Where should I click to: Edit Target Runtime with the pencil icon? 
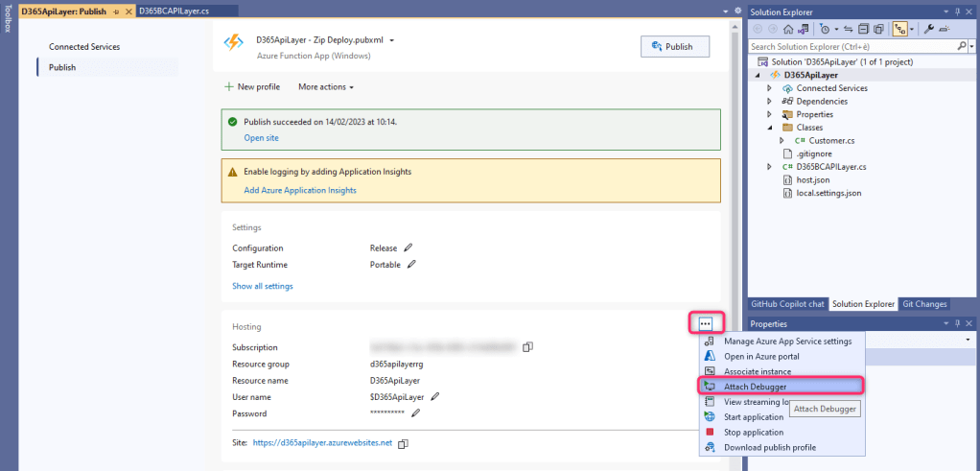(412, 265)
